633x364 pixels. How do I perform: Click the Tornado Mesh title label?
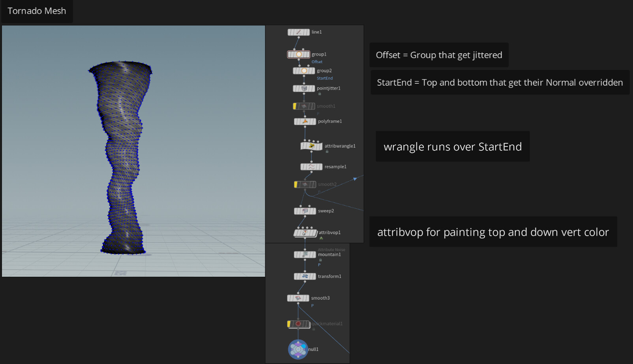tap(37, 11)
